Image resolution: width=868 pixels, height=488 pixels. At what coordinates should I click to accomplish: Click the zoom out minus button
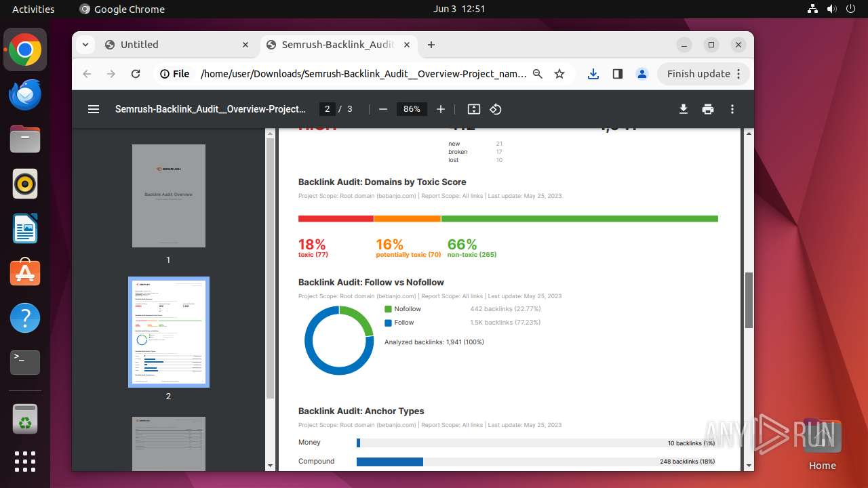pos(383,109)
